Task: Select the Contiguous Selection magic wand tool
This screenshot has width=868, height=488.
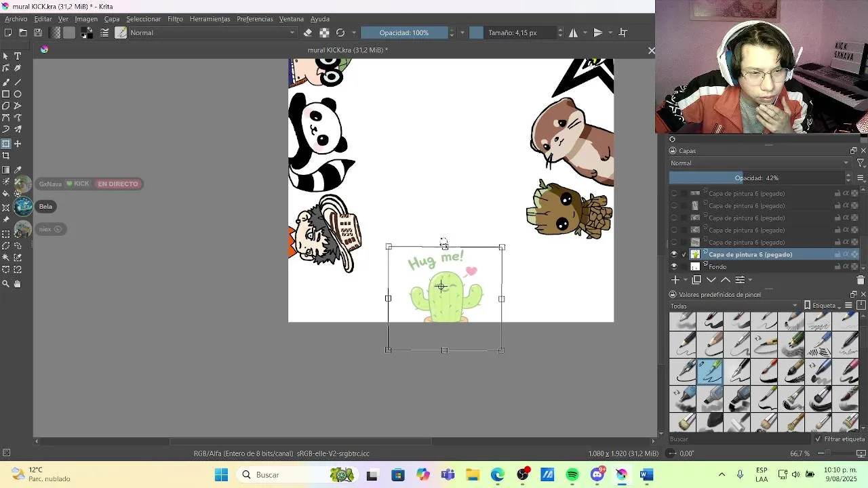Action: [x=6, y=258]
